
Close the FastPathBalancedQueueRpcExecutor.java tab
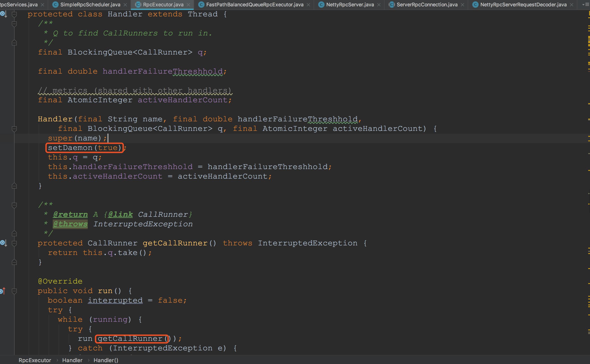pos(308,5)
